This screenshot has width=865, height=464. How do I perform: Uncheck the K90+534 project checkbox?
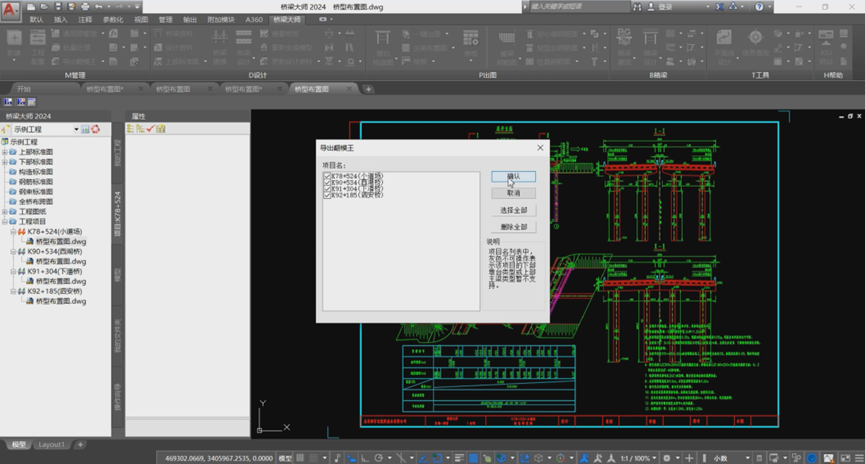327,182
